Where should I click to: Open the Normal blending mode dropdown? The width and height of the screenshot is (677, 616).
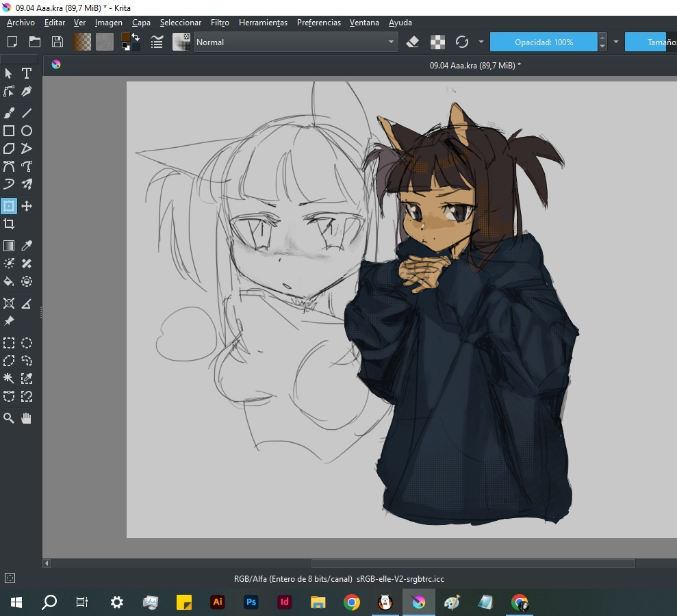pyautogui.click(x=295, y=42)
